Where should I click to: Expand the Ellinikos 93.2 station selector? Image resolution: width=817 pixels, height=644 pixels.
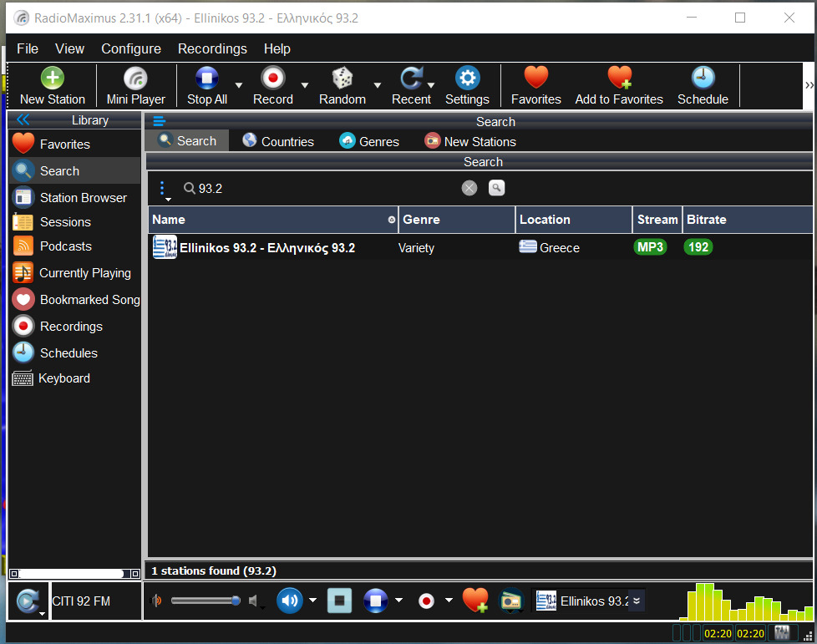pos(637,601)
